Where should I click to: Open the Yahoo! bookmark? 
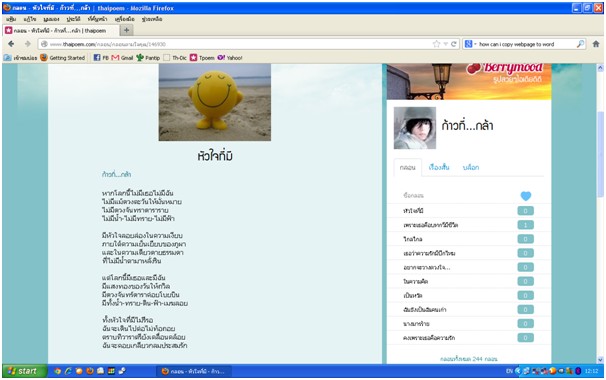click(230, 58)
